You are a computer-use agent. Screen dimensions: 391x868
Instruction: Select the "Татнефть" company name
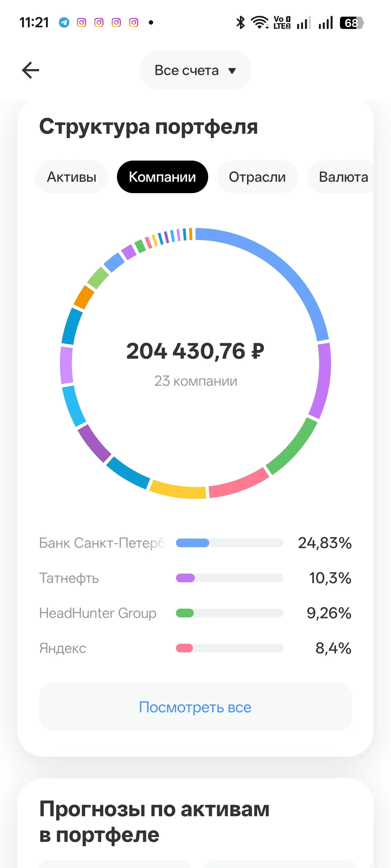pyautogui.click(x=69, y=578)
